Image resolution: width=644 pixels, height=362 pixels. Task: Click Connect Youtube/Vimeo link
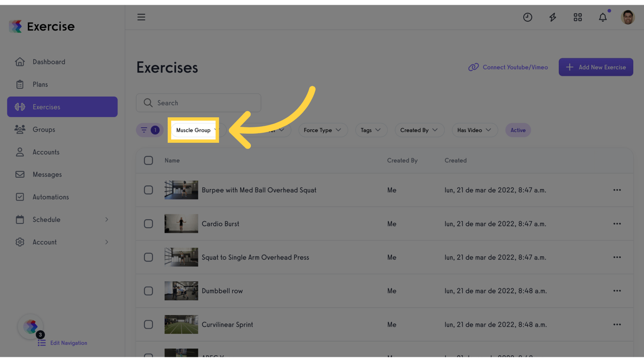point(508,67)
